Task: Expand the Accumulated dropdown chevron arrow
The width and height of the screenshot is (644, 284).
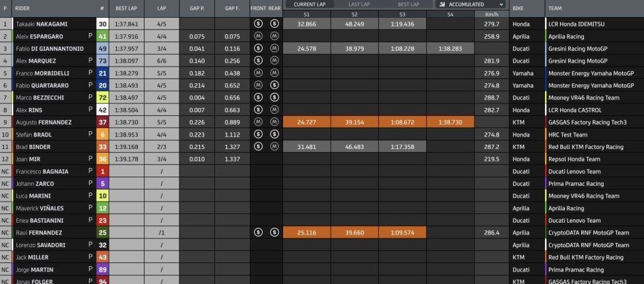Action: (501, 5)
